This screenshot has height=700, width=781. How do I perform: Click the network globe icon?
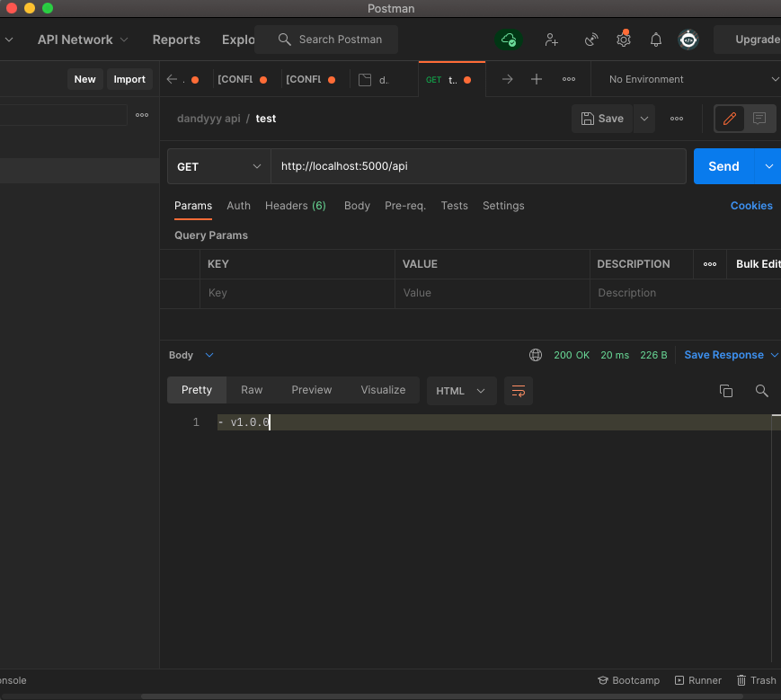pyautogui.click(x=536, y=355)
